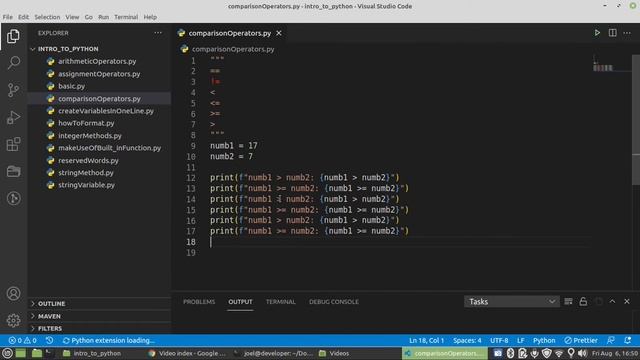Close the comparisonOperators.py tab
This screenshot has height=360, width=640.
pos(279,33)
